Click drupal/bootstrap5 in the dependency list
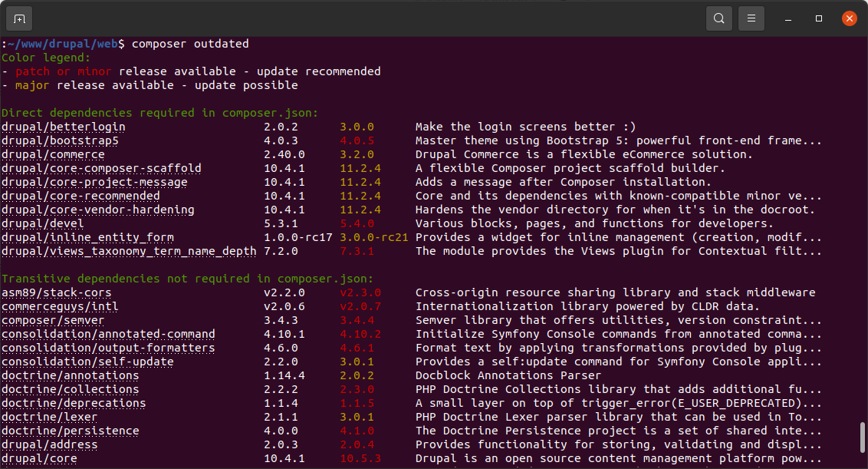Viewport: 868px width, 469px height. pos(60,140)
